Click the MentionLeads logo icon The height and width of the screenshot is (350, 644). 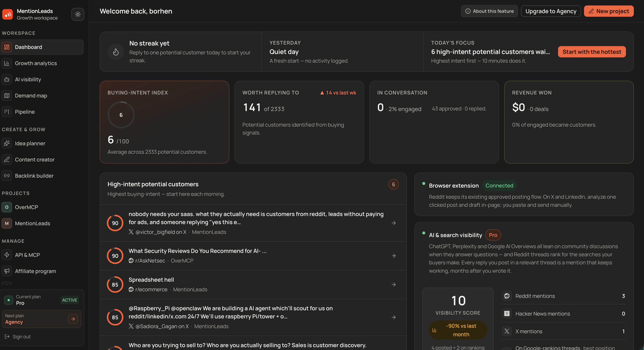tap(8, 14)
